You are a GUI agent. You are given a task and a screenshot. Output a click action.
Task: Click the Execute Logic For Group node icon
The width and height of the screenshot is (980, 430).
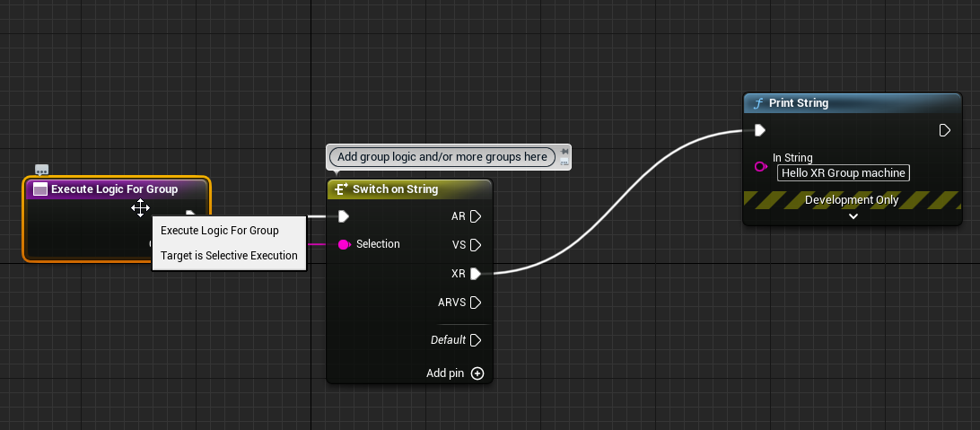pos(39,189)
